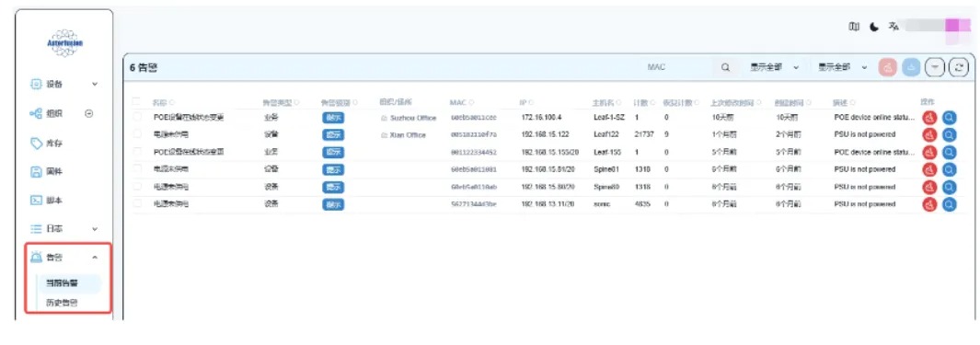This screenshot has width=980, height=345.
Task: Click the light blue circular icon in the table toolbar
Action: [911, 67]
